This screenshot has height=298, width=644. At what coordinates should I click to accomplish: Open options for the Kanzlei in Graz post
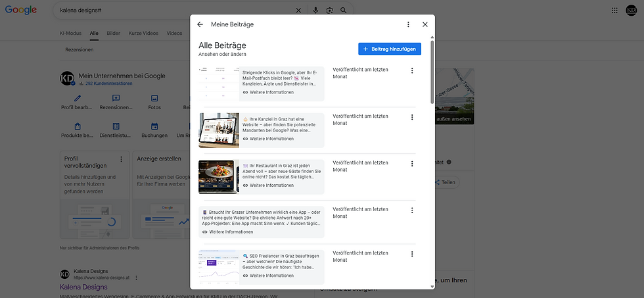[412, 117]
